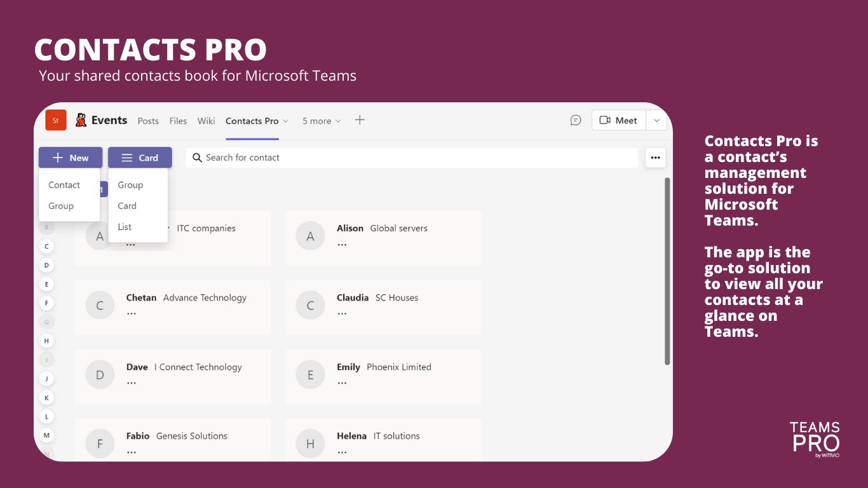Click Fabio's avatar circle
The width and height of the screenshot is (868, 488).
100,444
